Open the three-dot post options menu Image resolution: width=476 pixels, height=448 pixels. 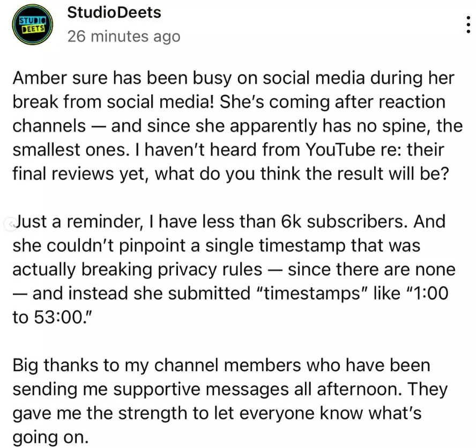(x=468, y=25)
